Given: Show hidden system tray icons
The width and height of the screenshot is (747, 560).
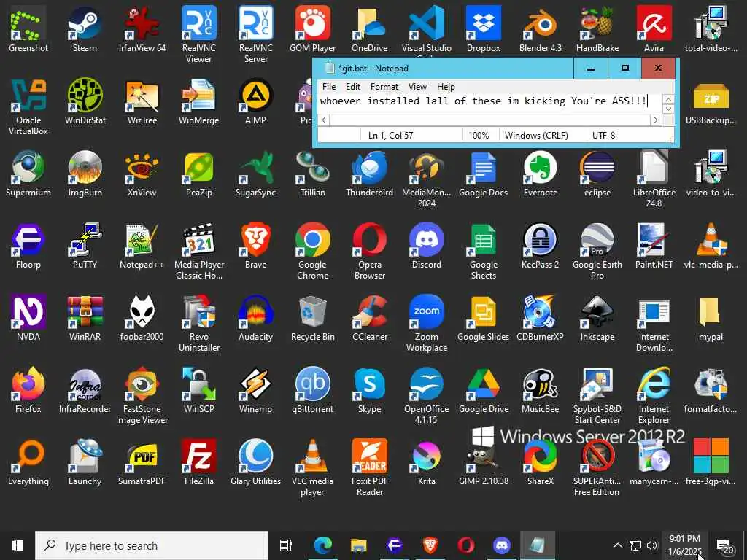Looking at the screenshot, I should [617, 545].
